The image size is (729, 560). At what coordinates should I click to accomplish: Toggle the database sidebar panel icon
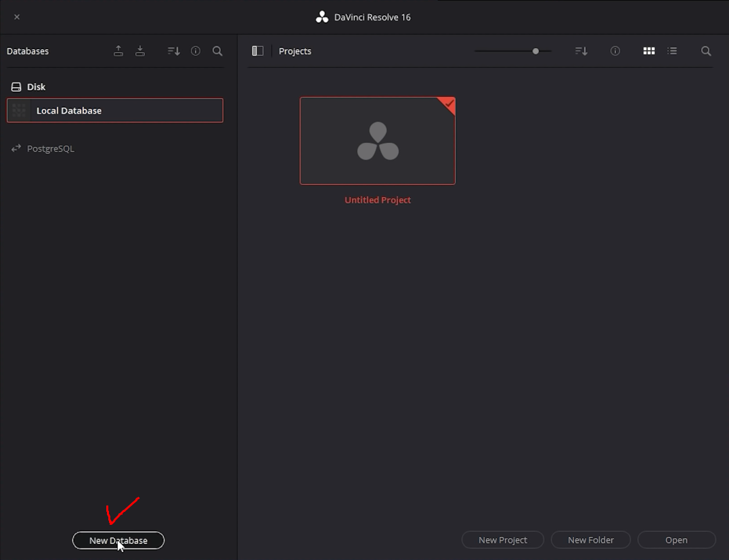tap(258, 51)
